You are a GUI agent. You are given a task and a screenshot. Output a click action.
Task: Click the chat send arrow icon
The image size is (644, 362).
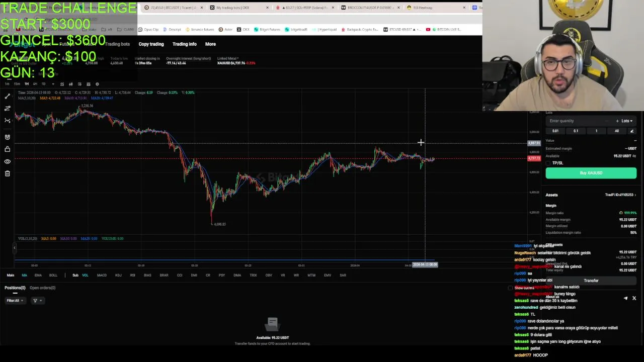[x=625, y=298]
